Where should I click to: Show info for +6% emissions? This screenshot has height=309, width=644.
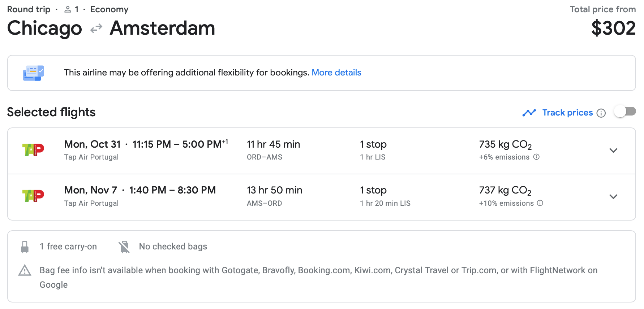(x=537, y=157)
